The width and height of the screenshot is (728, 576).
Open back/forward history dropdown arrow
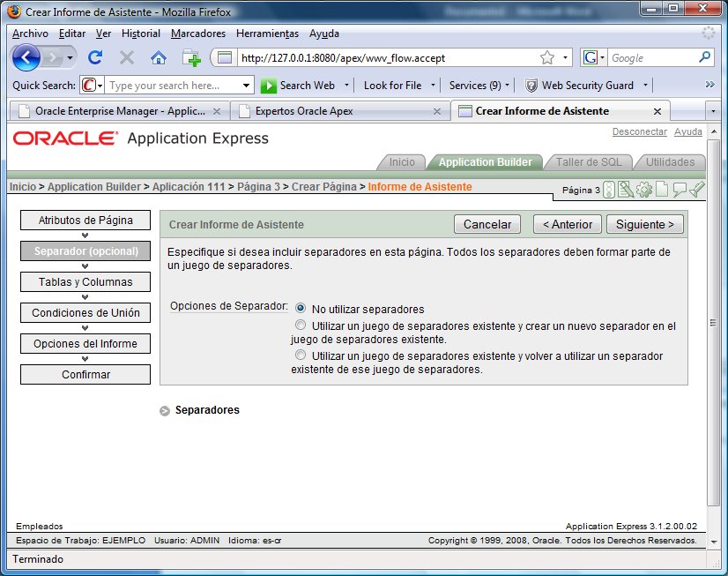(x=70, y=58)
